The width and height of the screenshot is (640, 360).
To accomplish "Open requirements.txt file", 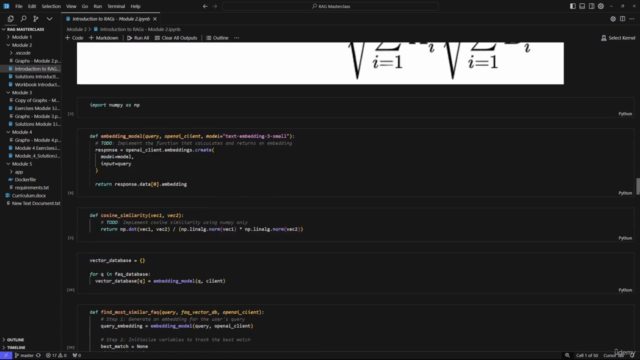I will pyautogui.click(x=32, y=188).
